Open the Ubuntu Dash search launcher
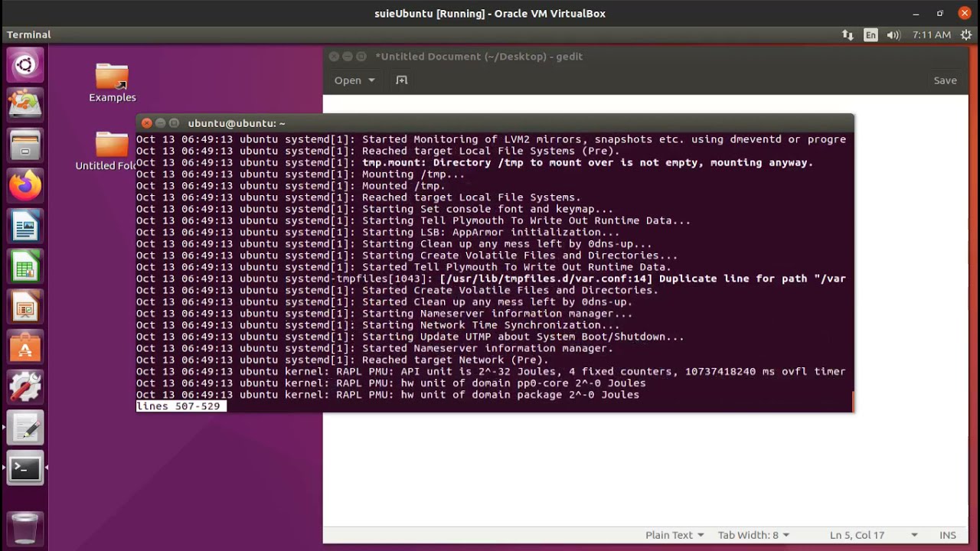 pos(24,65)
